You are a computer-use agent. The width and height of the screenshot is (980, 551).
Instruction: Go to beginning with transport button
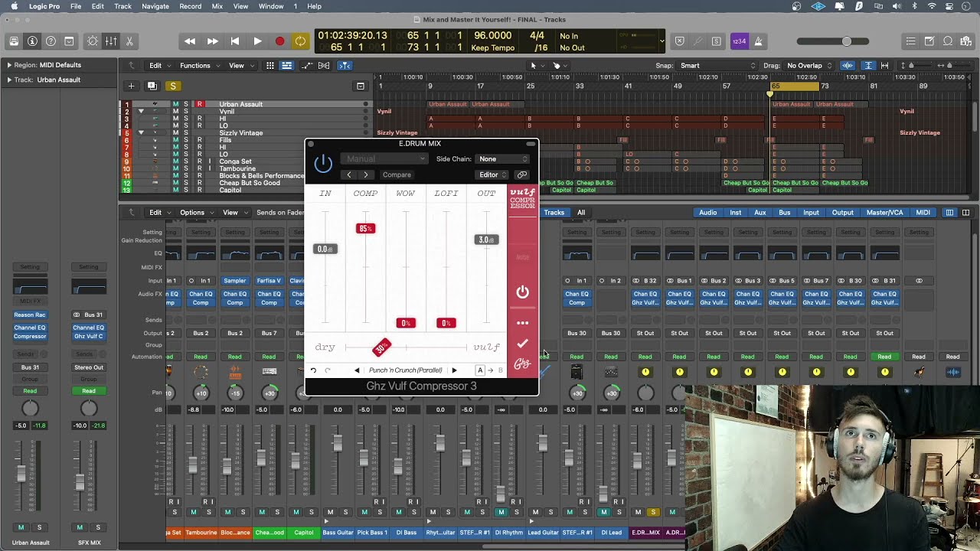coord(235,41)
